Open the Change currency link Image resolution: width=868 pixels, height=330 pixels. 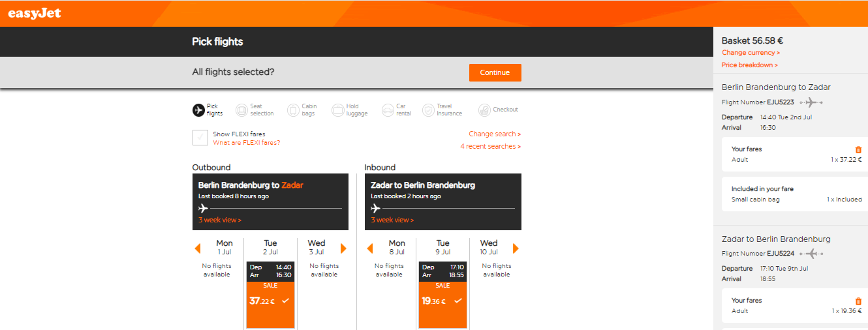click(751, 53)
